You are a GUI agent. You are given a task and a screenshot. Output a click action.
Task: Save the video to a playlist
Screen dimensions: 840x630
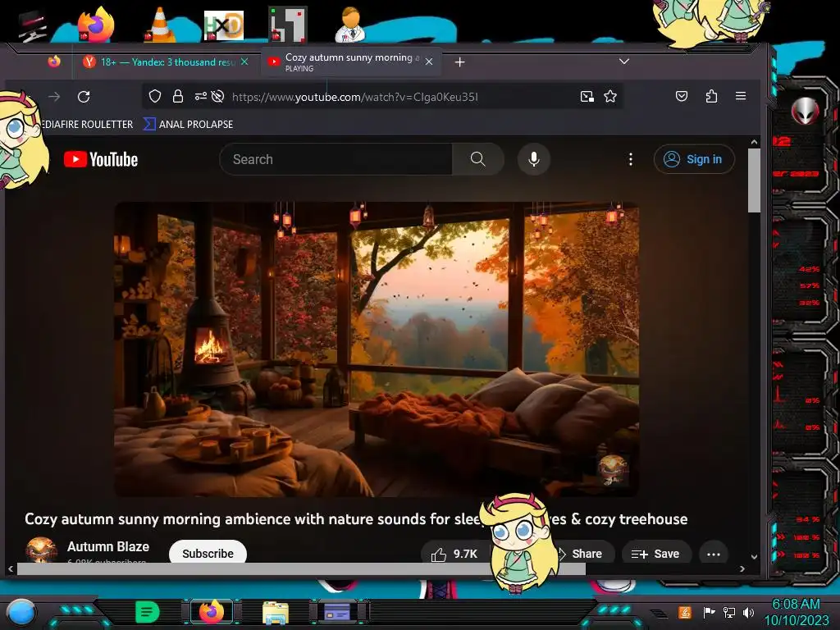(x=655, y=554)
